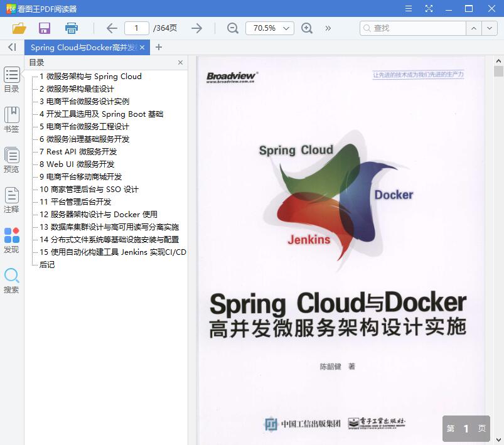Zoom in with plus magnifier icon
The height and width of the screenshot is (445, 504).
(307, 28)
